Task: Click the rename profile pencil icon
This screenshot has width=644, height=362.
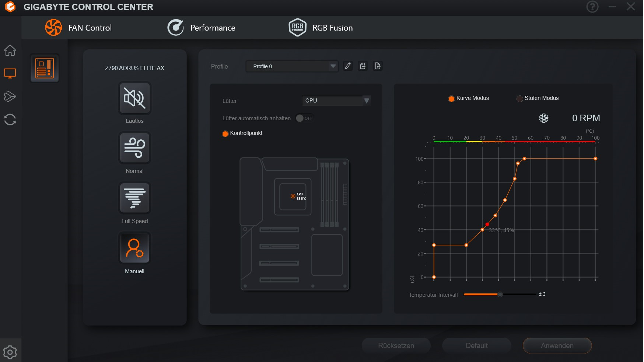Action: pyautogui.click(x=347, y=66)
